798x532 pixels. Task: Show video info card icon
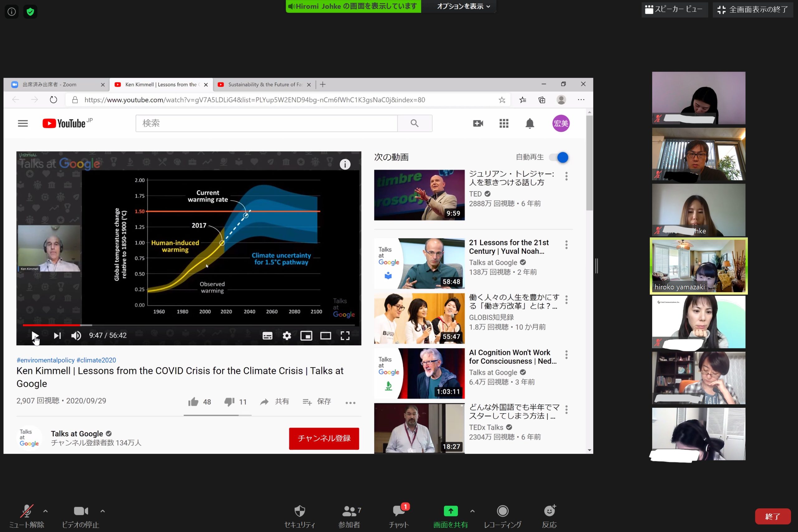pyautogui.click(x=345, y=164)
